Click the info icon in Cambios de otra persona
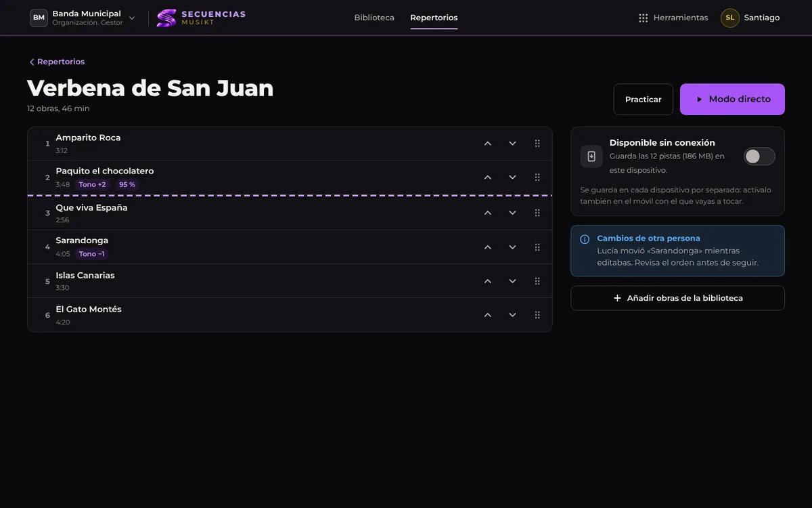Image resolution: width=812 pixels, height=508 pixels. point(585,239)
